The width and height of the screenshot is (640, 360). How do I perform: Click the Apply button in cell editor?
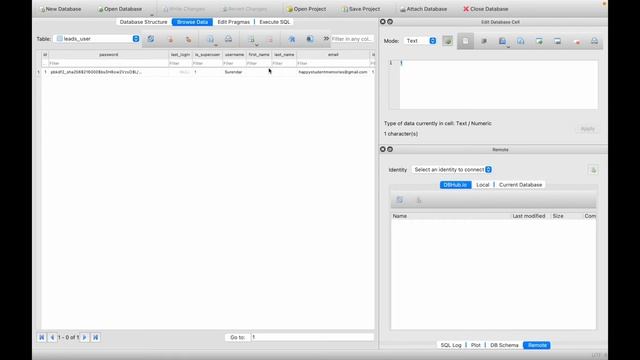click(x=587, y=129)
